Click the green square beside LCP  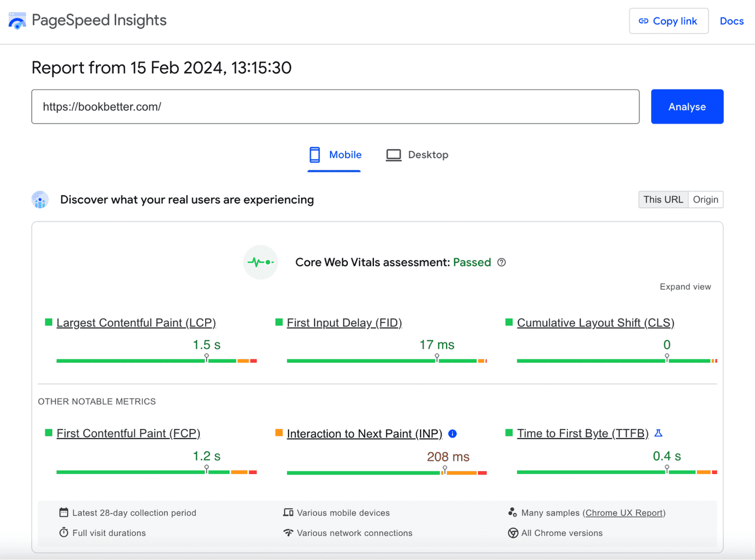49,322
